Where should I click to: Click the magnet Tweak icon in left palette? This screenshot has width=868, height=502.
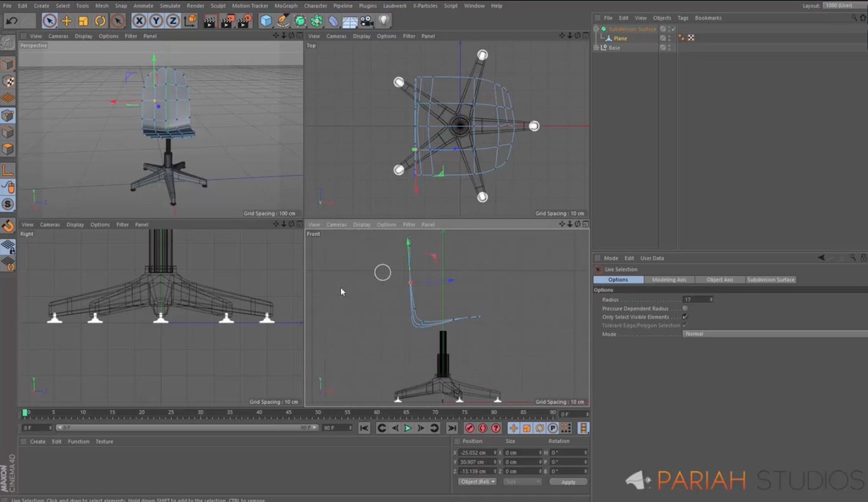pos(7,225)
